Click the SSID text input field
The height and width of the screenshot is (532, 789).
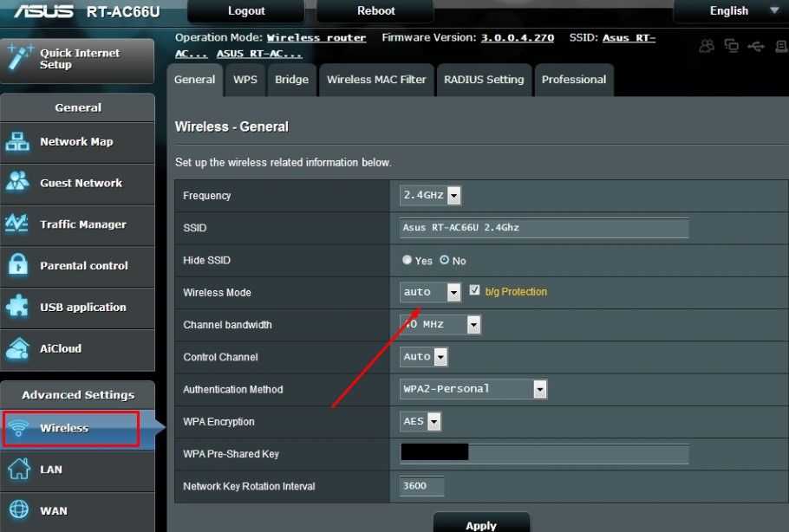tap(544, 228)
